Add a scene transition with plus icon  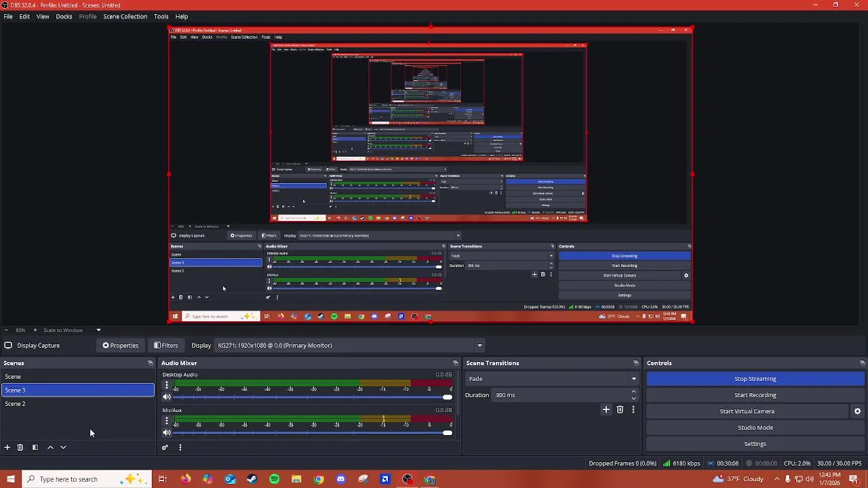tap(606, 409)
